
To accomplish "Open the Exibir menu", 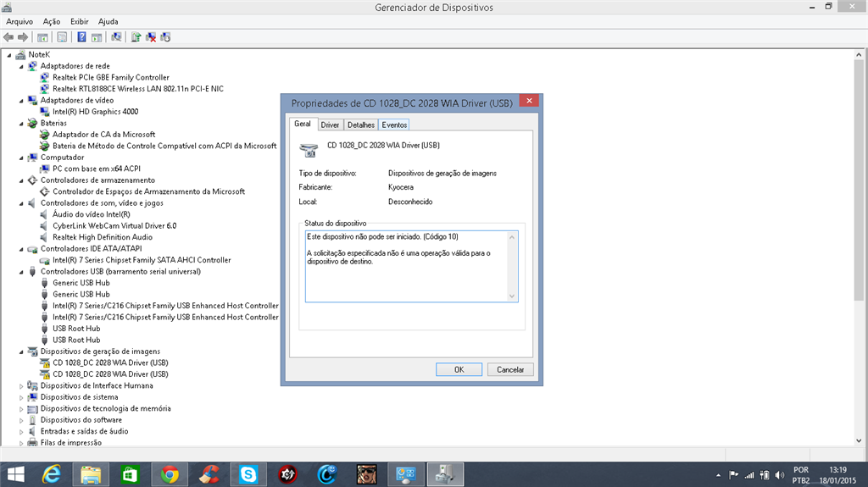I will (79, 21).
